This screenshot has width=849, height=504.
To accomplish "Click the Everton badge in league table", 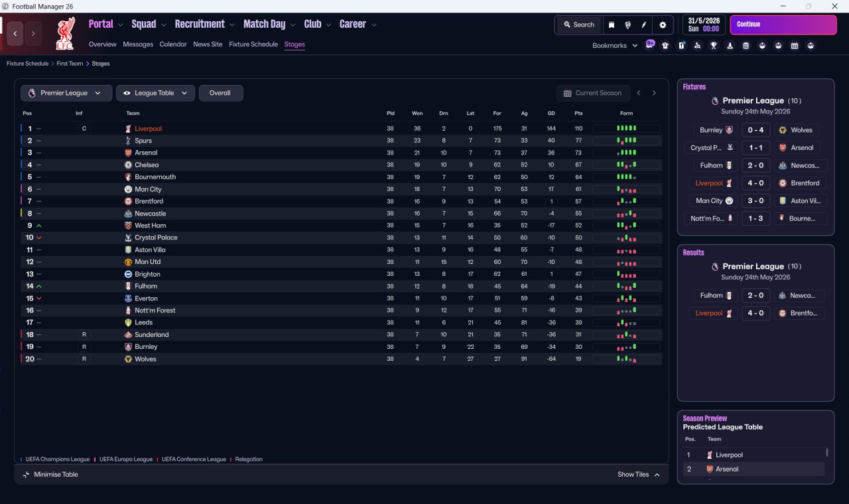I will click(129, 298).
